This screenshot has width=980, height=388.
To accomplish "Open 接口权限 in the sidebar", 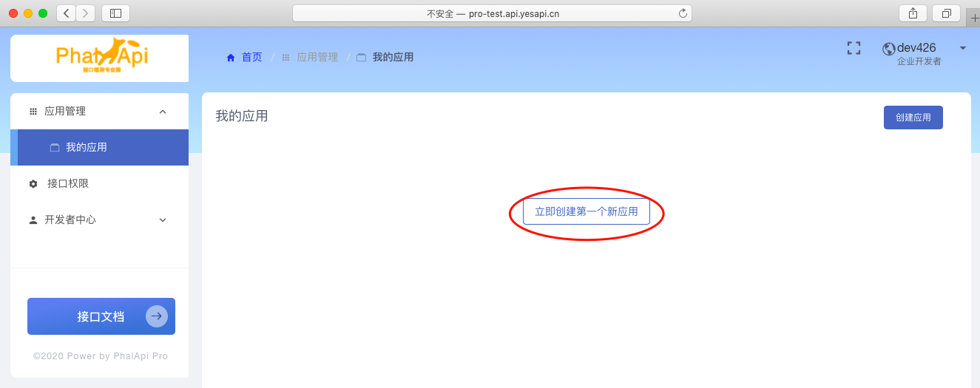I will click(x=68, y=183).
